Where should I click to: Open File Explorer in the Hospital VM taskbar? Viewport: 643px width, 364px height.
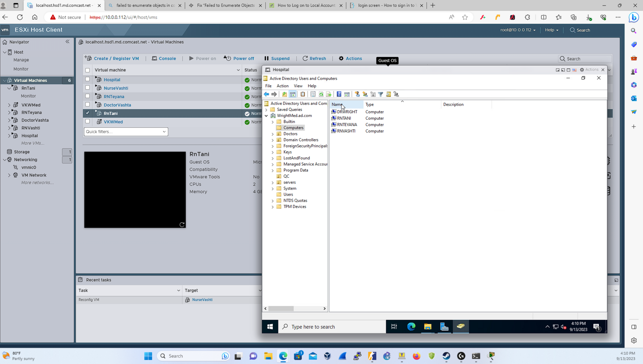pyautogui.click(x=428, y=327)
